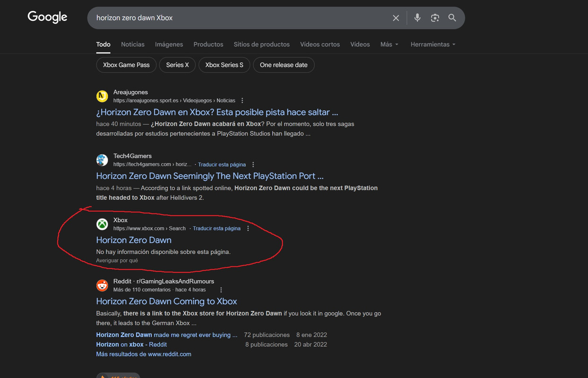Screen dimensions: 588x378
Task: Click 'Más de 110 comentarios' text
Action: pyautogui.click(x=142, y=290)
